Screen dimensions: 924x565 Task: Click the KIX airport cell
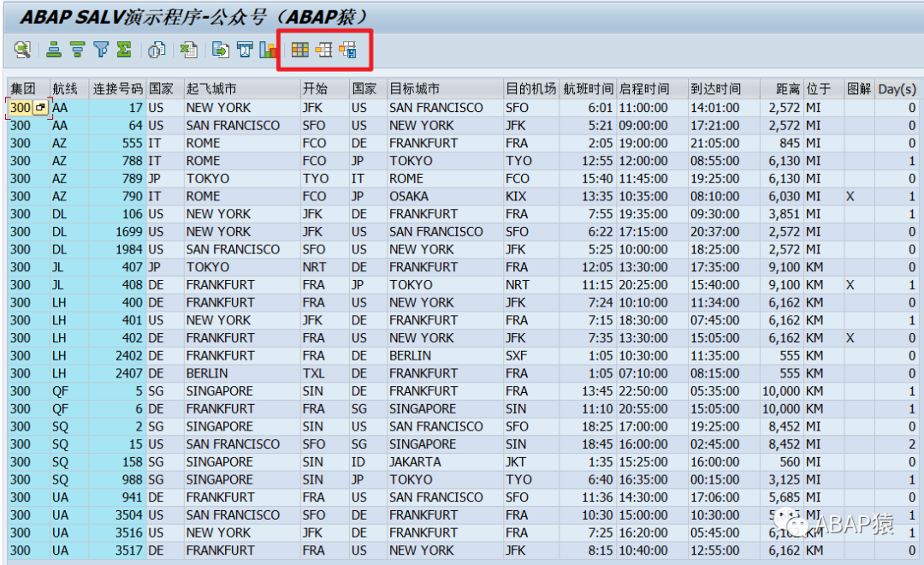pos(531,196)
